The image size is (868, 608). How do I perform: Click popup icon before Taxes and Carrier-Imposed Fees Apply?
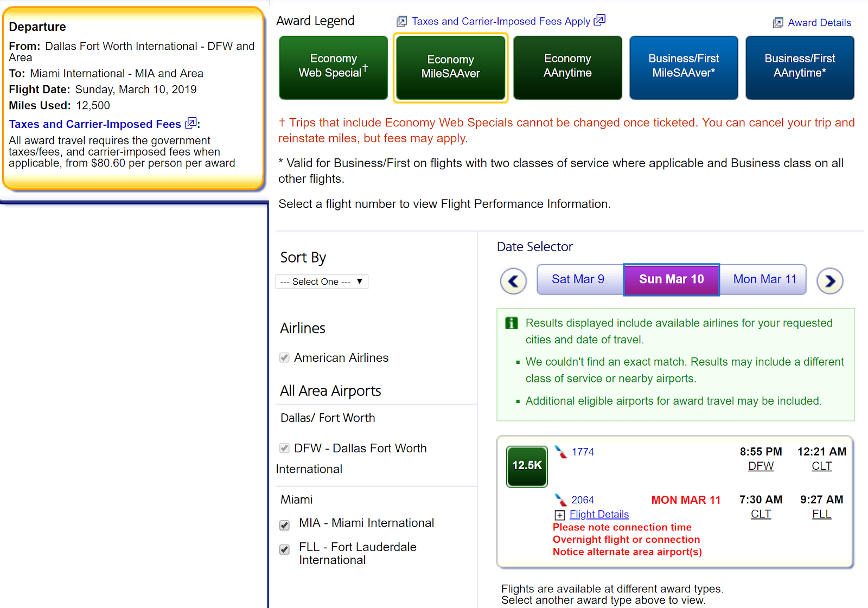coord(401,21)
